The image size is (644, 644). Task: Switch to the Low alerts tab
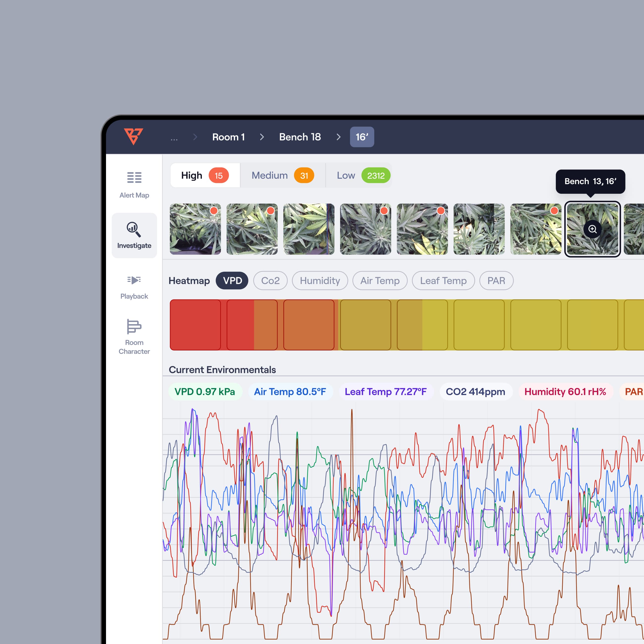[x=359, y=175]
